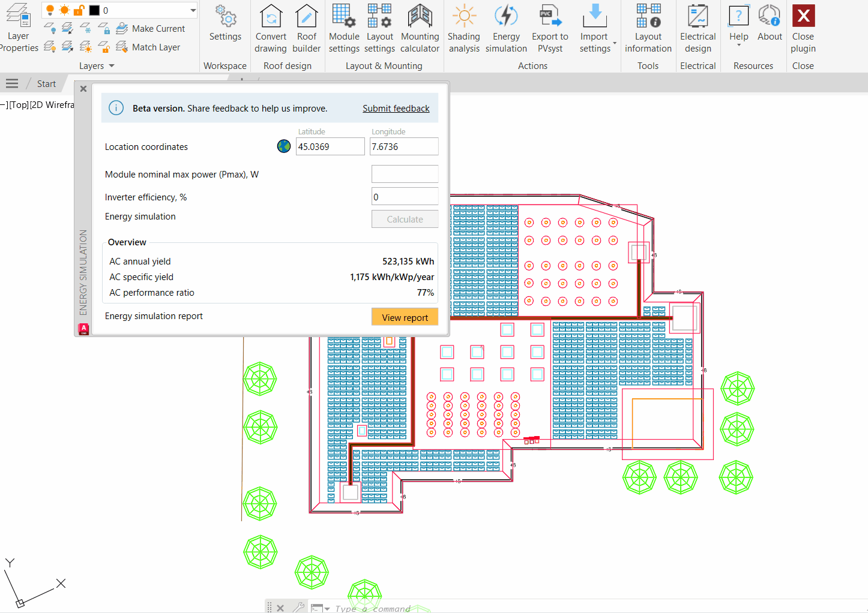Image resolution: width=868 pixels, height=613 pixels.
Task: Toggle the orange lock for layer 0
Action: (x=79, y=10)
